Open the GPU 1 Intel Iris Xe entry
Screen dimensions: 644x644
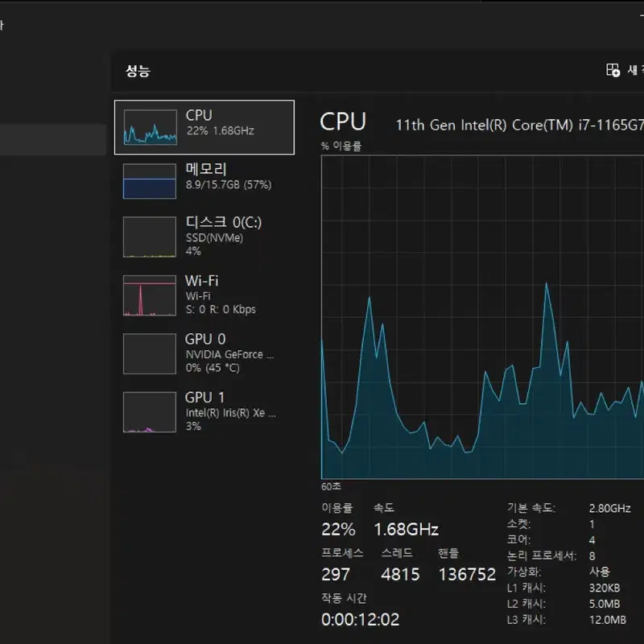click(x=204, y=411)
